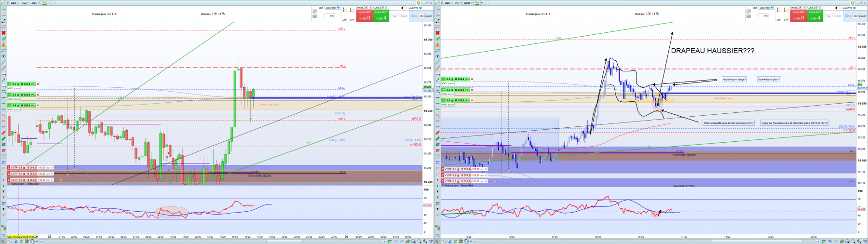Open the 15m timeframe dropdown
This screenshot has height=244, width=868.
pos(25,3)
